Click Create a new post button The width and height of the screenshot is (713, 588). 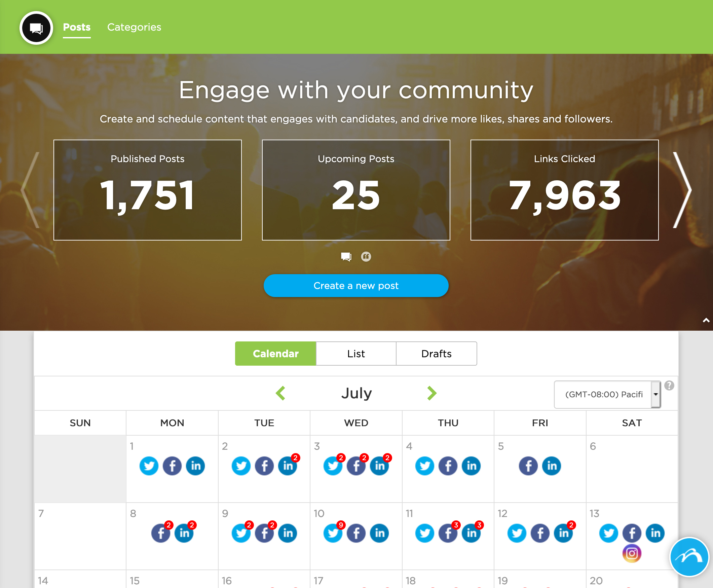click(356, 286)
